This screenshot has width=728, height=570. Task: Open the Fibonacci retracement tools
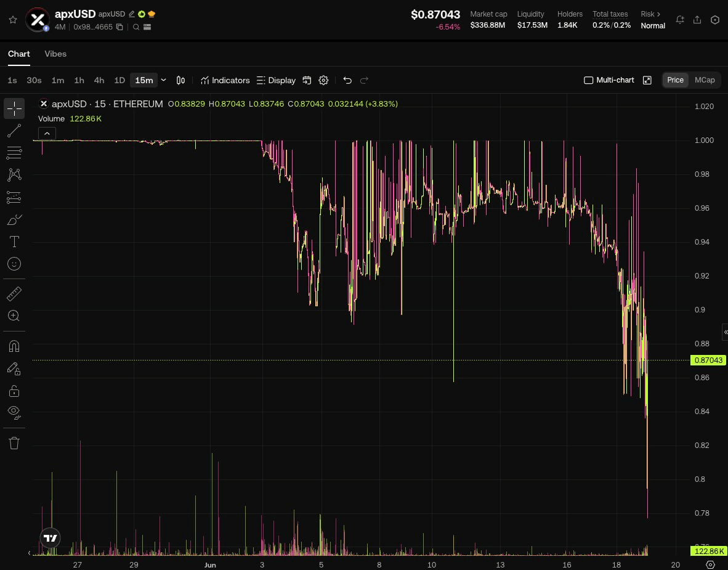[x=14, y=153]
